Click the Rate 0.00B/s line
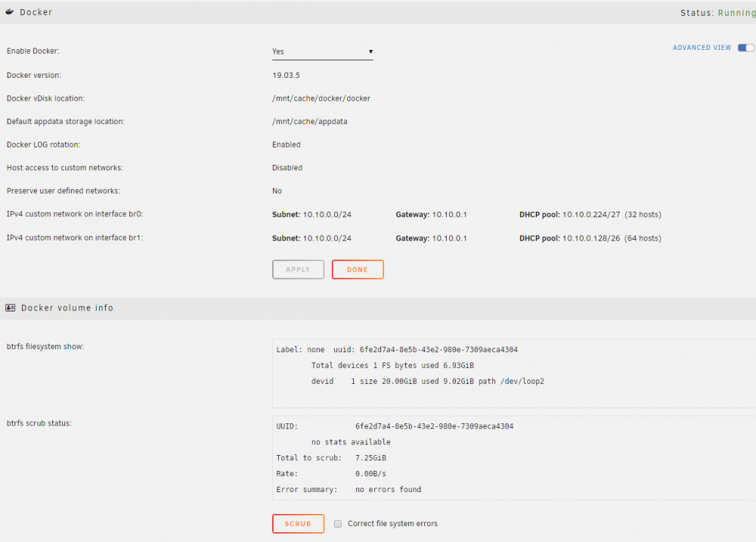This screenshot has height=542, width=756. pyautogui.click(x=331, y=474)
